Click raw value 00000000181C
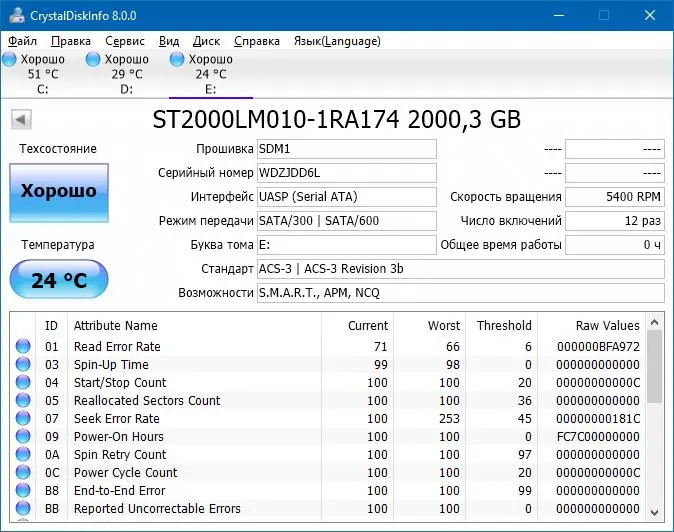674x532 pixels. point(598,419)
